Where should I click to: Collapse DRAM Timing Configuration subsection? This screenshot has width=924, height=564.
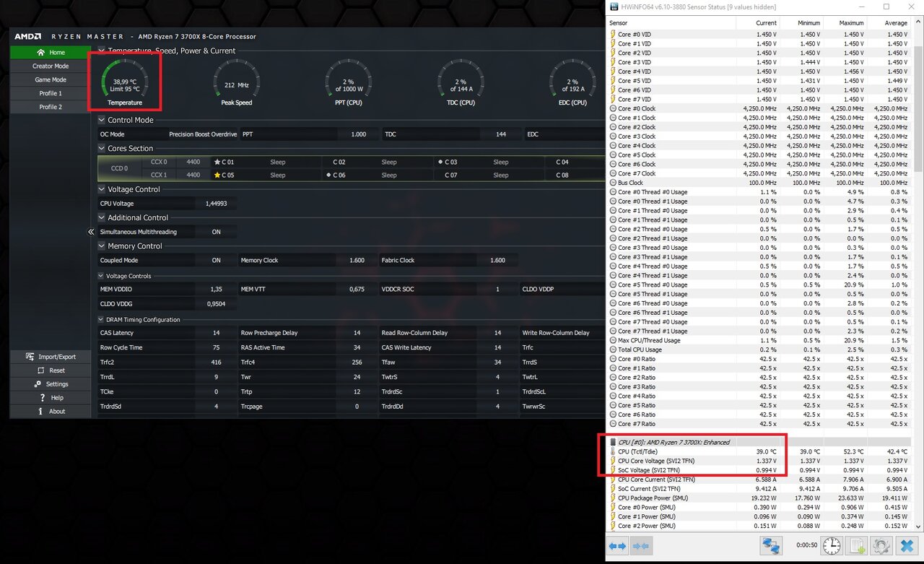click(x=101, y=319)
